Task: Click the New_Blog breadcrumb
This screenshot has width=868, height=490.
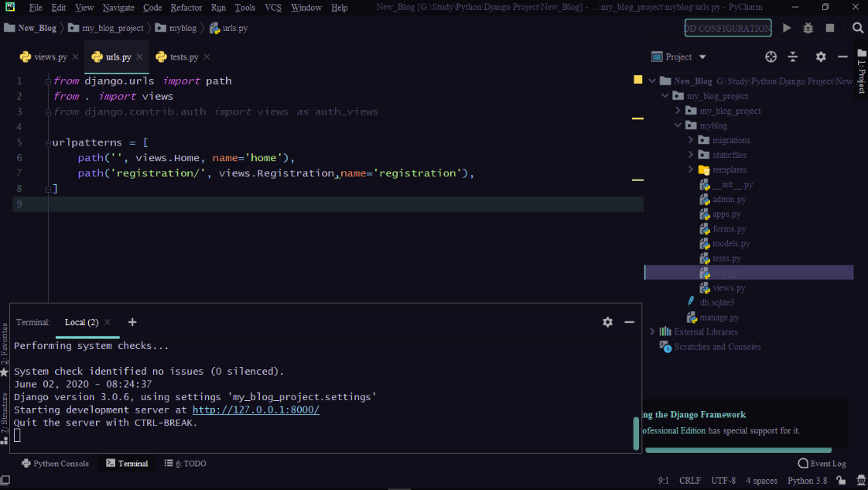Action: coord(30,28)
